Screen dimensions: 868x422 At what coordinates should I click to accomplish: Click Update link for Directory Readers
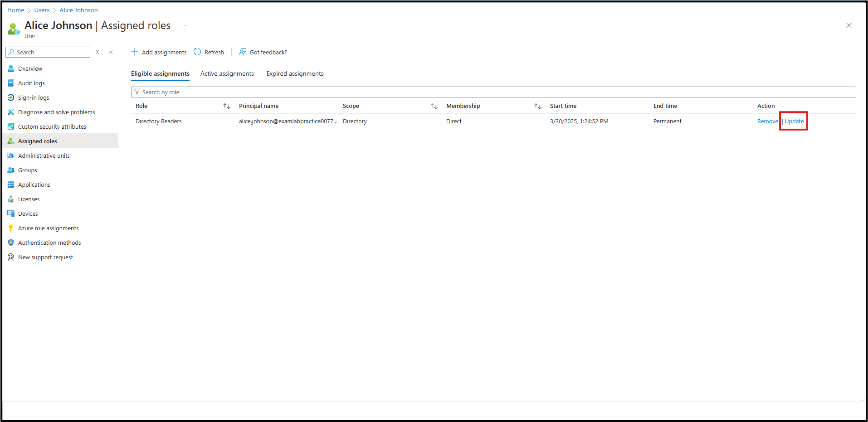794,121
